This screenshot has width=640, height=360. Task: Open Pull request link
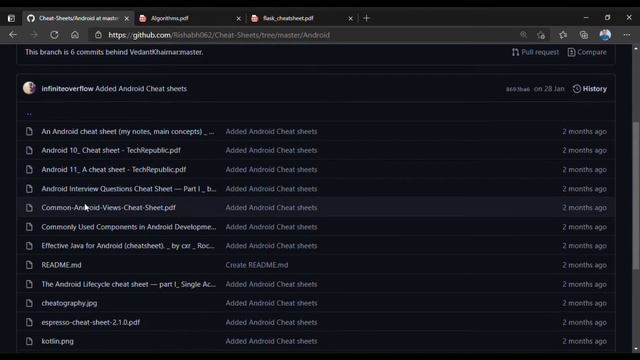click(x=536, y=52)
